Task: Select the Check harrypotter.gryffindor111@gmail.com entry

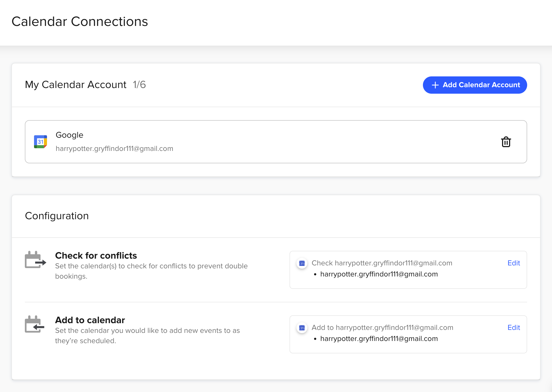Action: pyautogui.click(x=382, y=263)
